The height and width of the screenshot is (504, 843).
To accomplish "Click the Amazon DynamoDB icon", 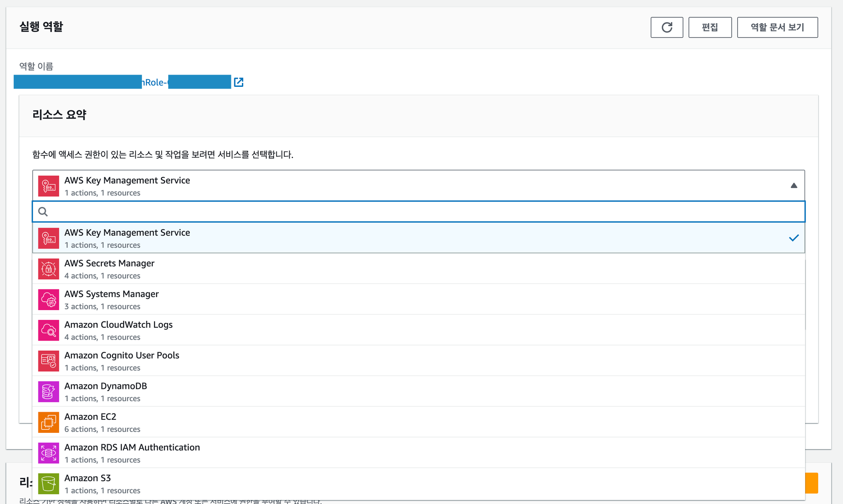I will [x=48, y=392].
